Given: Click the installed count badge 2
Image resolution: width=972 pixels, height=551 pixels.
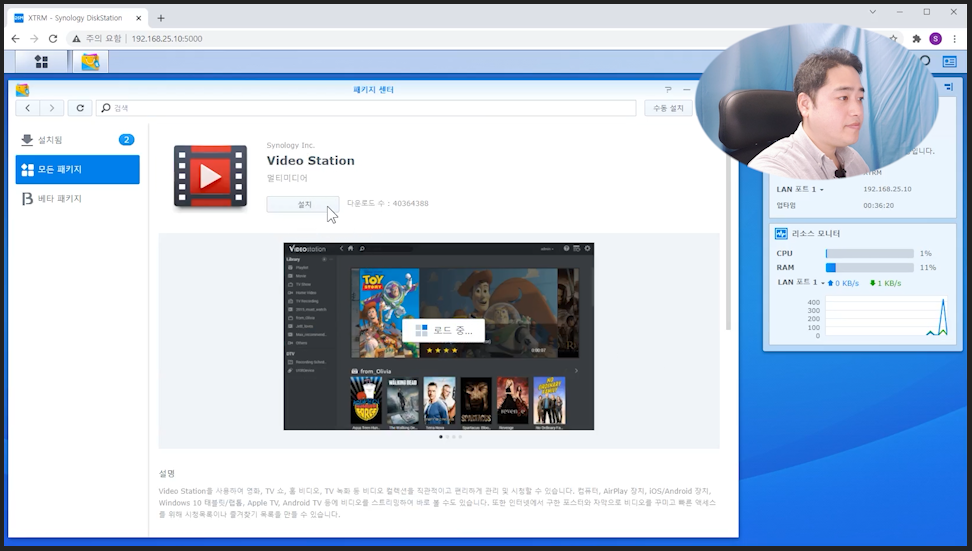Looking at the screenshot, I should [x=126, y=140].
